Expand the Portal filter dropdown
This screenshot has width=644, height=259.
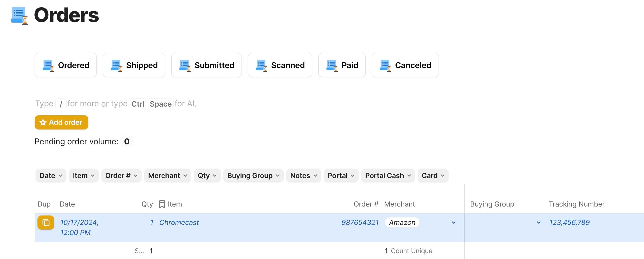(341, 176)
